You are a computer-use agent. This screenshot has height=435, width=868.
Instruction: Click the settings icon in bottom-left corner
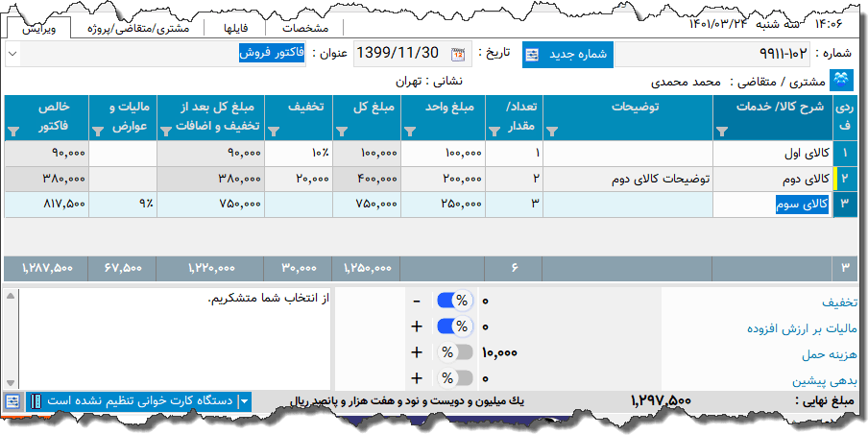[x=12, y=401]
